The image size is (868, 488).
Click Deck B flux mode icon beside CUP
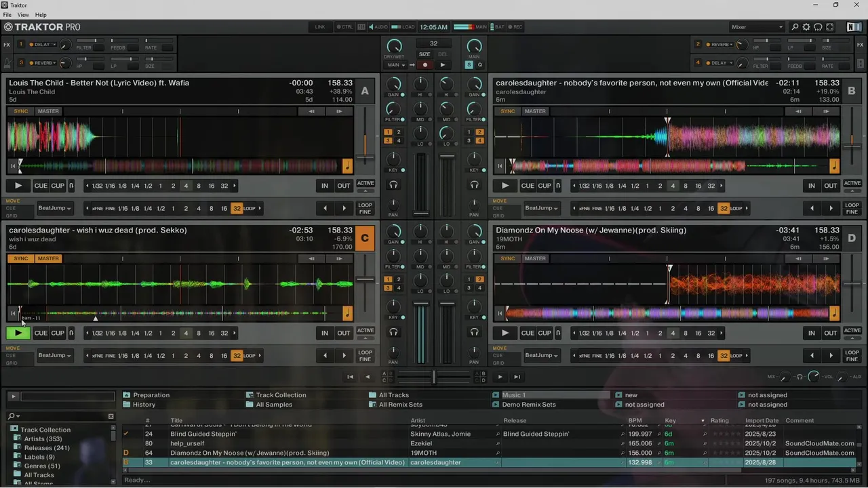tap(558, 186)
